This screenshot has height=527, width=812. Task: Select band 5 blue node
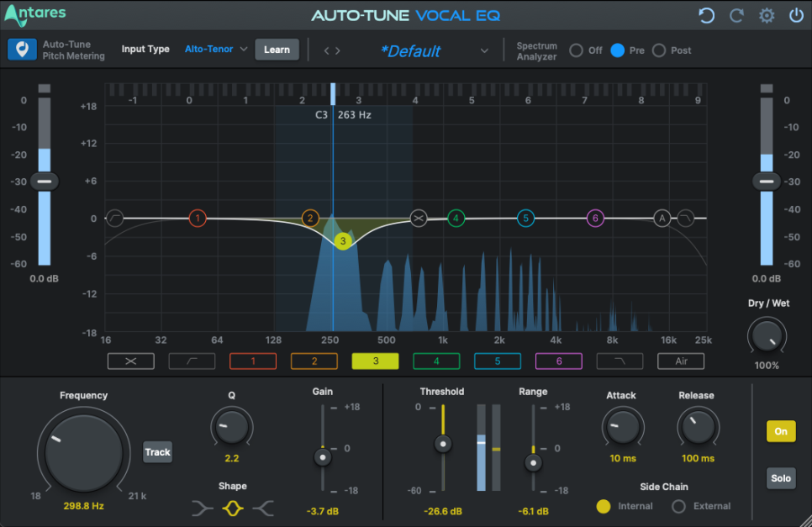[x=525, y=218]
